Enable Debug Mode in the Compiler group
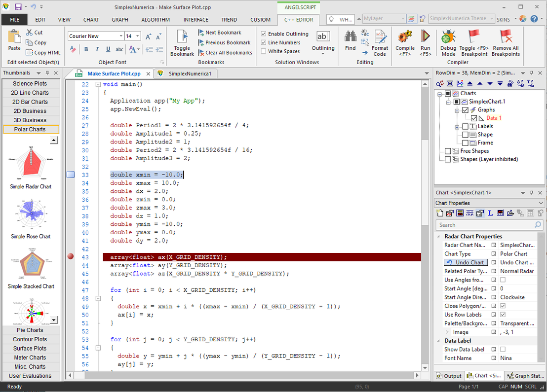The width and height of the screenshot is (547, 392). point(448,42)
